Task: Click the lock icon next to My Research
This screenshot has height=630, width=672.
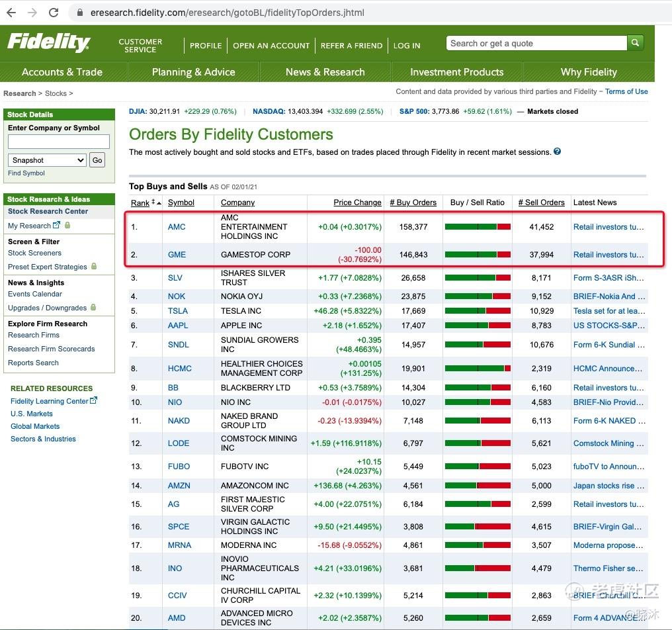Action: (x=67, y=225)
